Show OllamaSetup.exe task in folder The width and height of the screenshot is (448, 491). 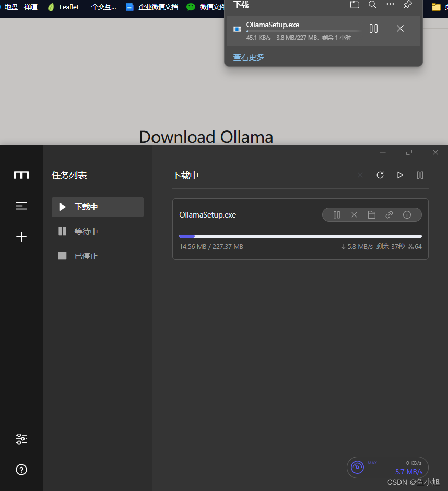[x=372, y=215]
